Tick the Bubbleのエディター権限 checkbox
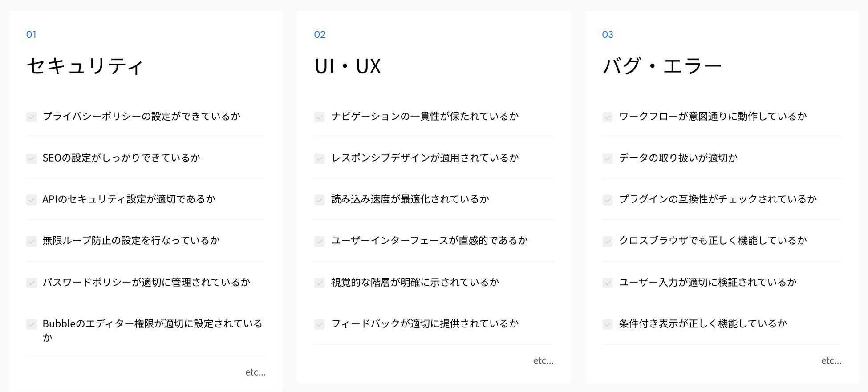This screenshot has height=392, width=868. pos(32,324)
